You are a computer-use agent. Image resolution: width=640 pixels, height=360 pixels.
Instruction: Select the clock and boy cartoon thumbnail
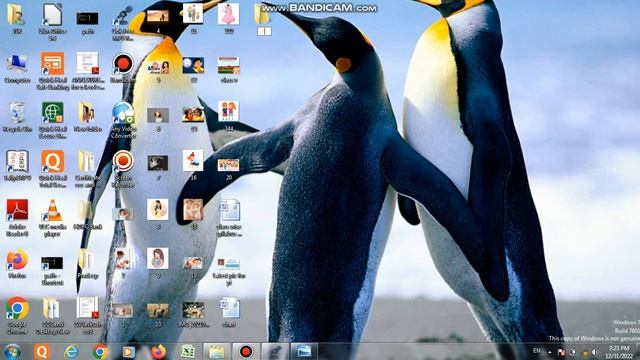coord(193,65)
